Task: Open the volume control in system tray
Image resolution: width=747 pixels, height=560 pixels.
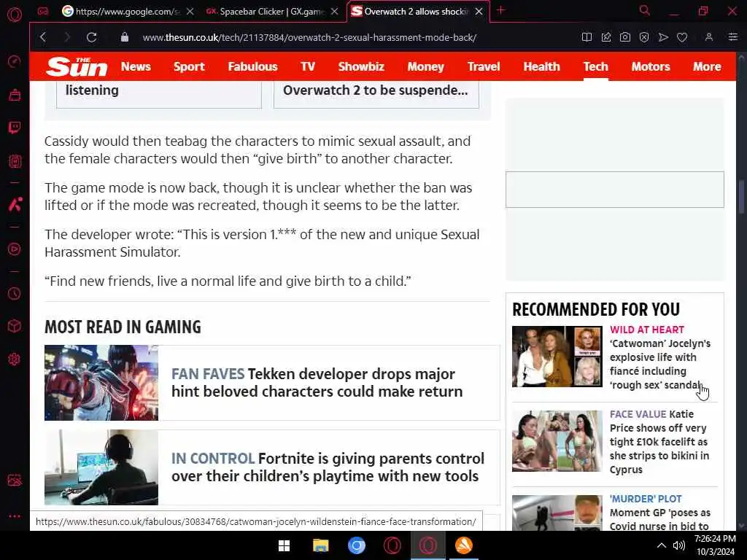Action: [678, 545]
